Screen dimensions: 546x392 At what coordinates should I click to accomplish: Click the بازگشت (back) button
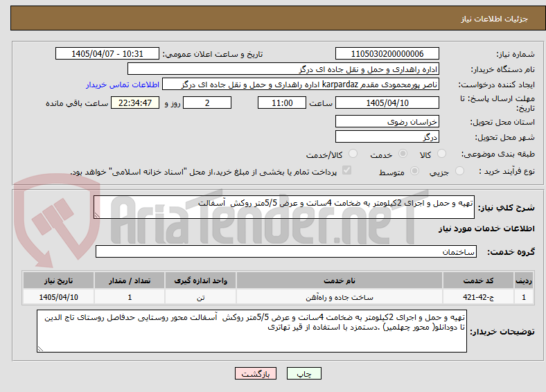(x=256, y=373)
